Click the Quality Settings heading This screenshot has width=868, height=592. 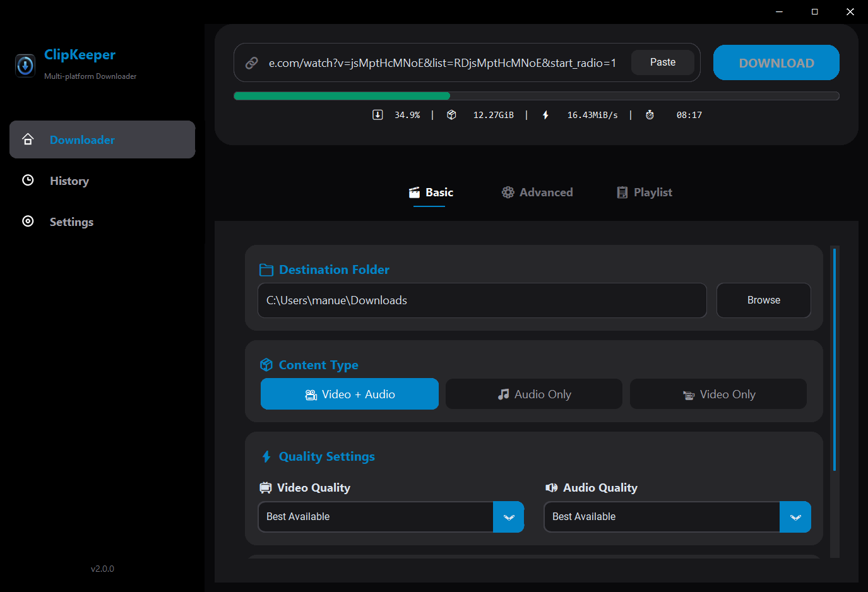[327, 456]
